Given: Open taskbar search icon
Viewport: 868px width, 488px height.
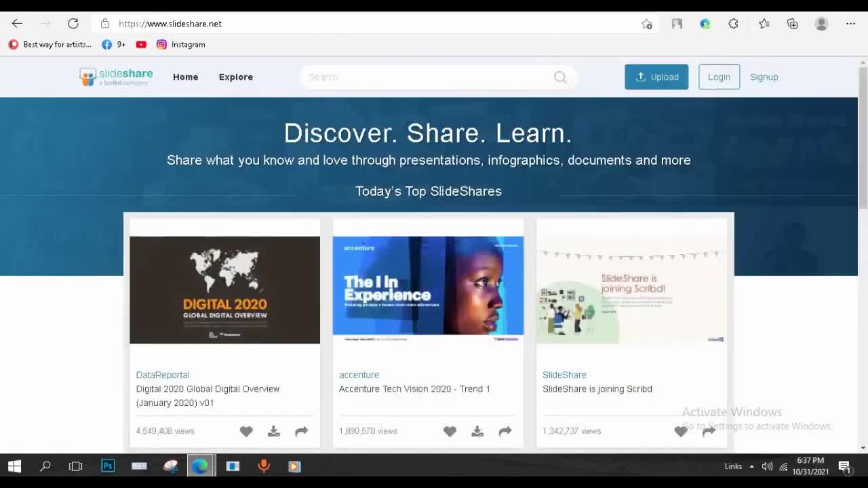Looking at the screenshot, I should point(45,466).
